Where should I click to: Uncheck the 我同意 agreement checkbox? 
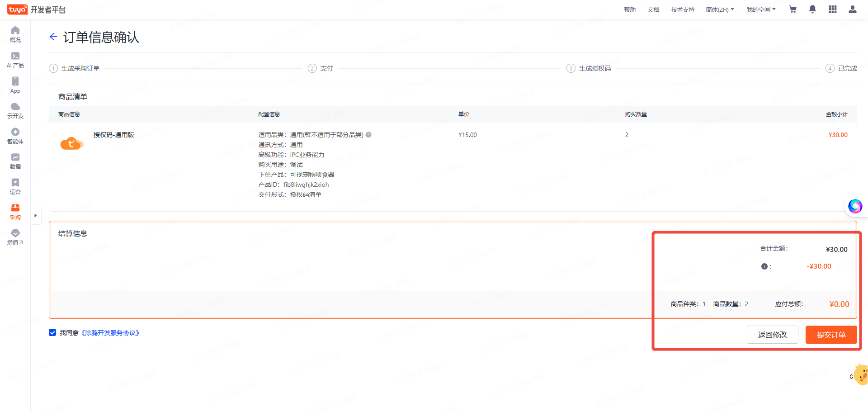pos(52,333)
